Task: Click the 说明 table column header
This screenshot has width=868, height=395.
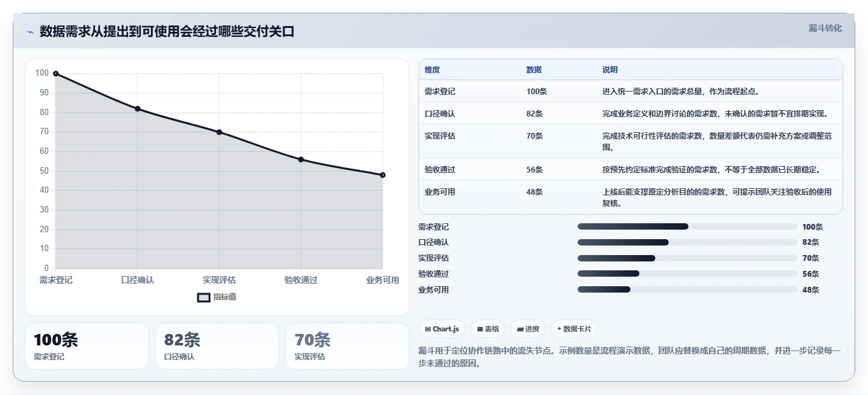Action: [x=610, y=70]
